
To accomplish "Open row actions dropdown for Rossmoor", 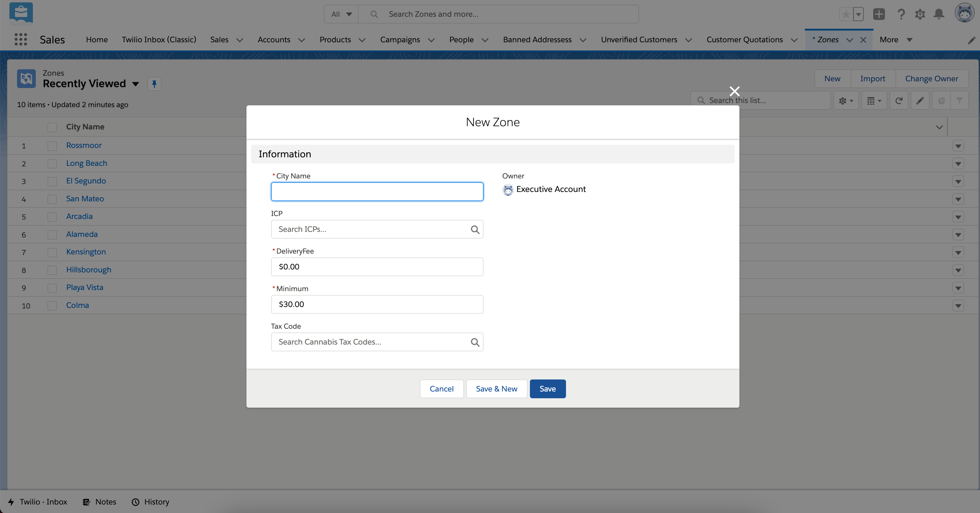I will [x=958, y=146].
